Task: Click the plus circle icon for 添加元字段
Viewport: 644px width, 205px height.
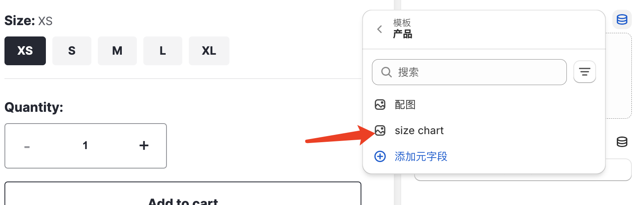Action: 380,156
